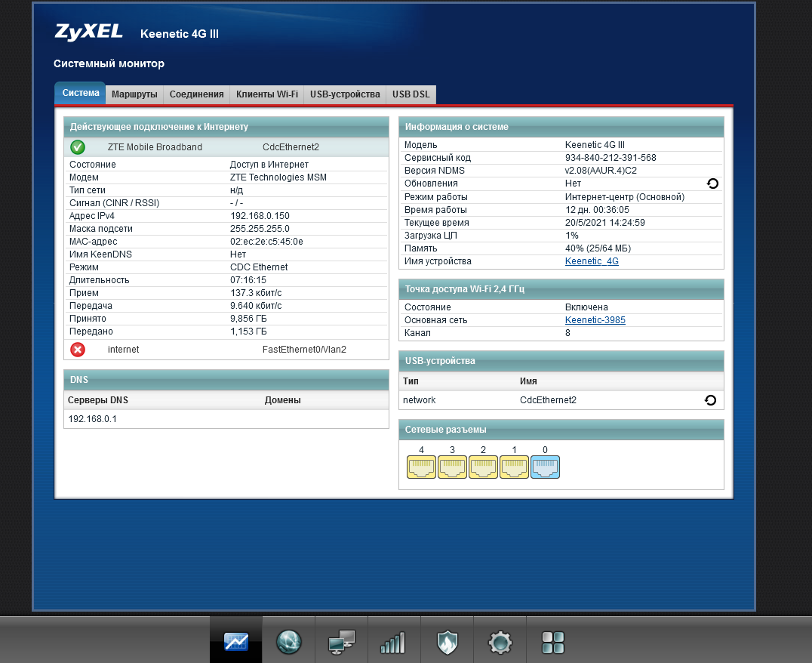Click refresh icon next to CdcEthernet2 USB device
Image resolution: width=812 pixels, height=663 pixels.
click(x=711, y=400)
